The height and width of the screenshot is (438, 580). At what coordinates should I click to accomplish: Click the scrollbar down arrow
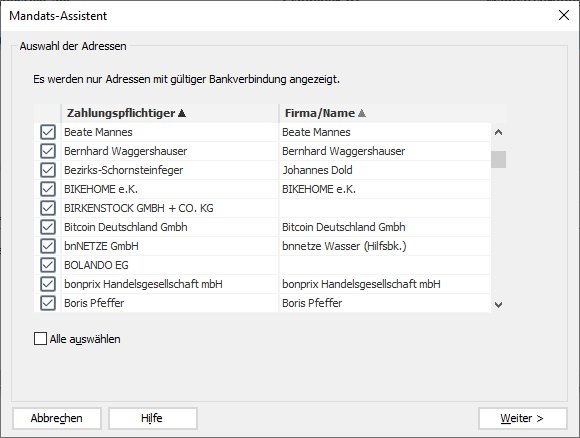498,305
